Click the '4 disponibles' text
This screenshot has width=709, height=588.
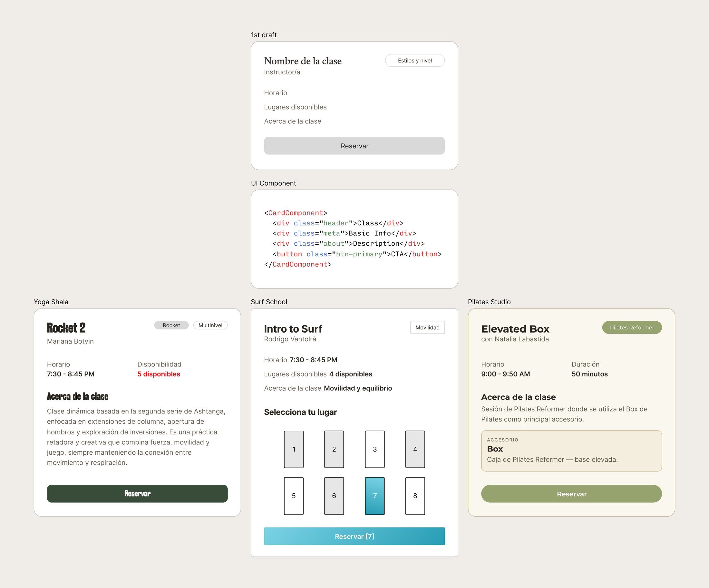pos(351,374)
